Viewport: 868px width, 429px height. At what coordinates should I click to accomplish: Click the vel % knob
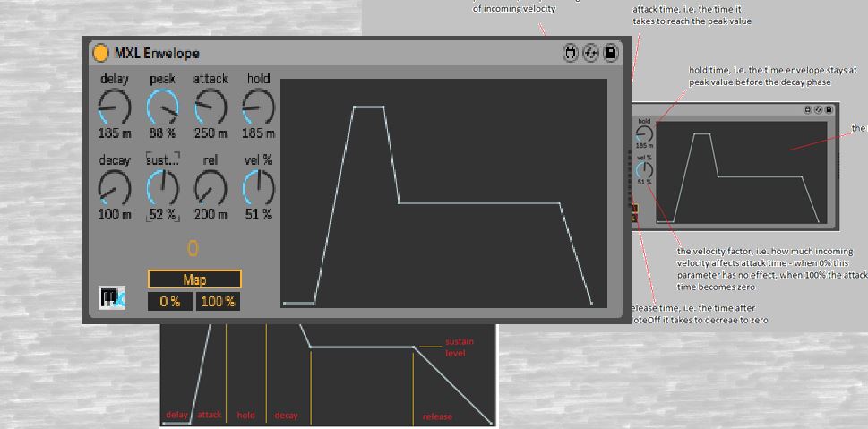[258, 188]
